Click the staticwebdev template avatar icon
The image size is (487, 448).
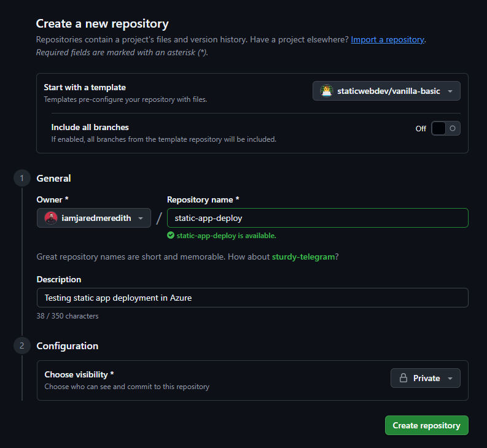tap(327, 91)
